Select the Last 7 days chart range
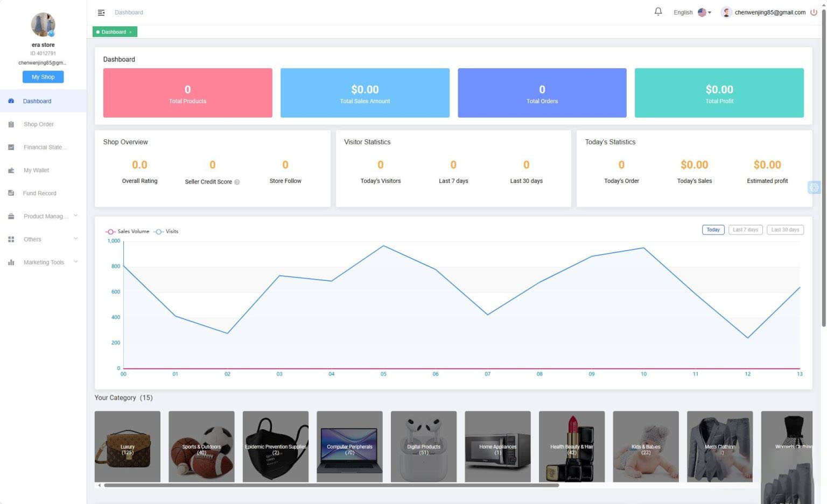The width and height of the screenshot is (827, 504). click(x=745, y=230)
